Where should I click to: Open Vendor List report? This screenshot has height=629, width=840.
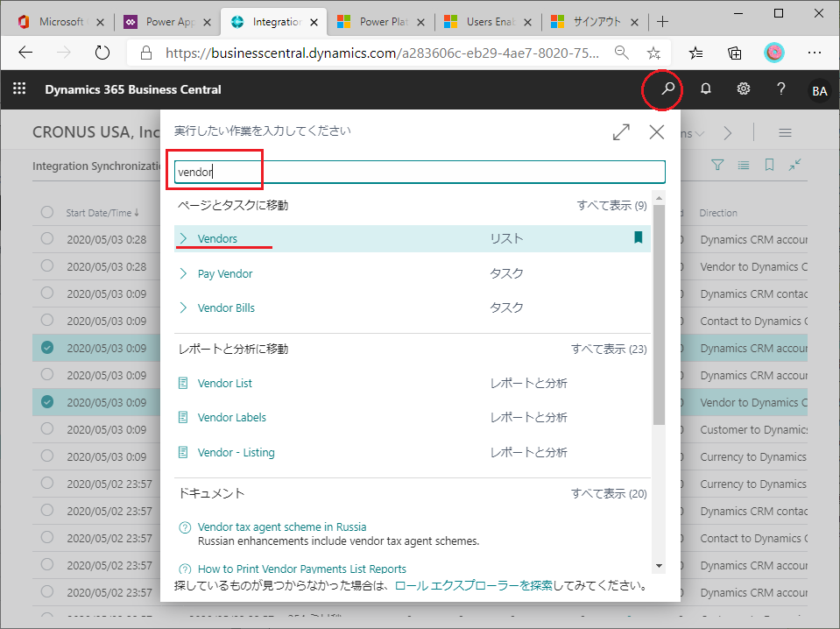(x=224, y=383)
